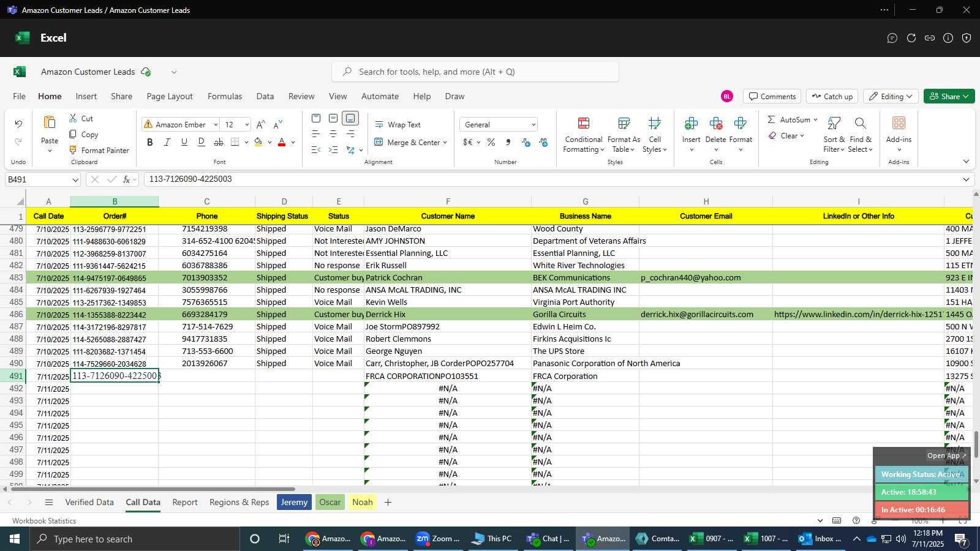This screenshot has width=980, height=551.
Task: Click the horizontal scrollbar thumb
Action: pyautogui.click(x=153, y=489)
